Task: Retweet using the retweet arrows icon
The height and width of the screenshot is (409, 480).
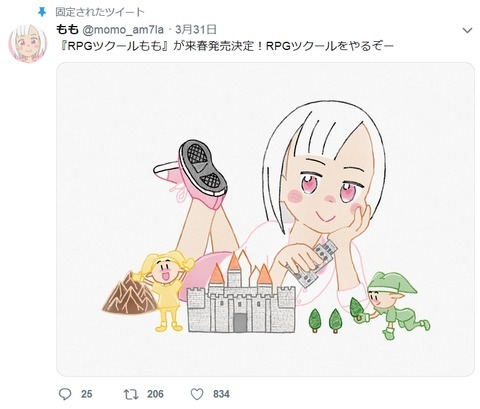Action: click(x=131, y=394)
